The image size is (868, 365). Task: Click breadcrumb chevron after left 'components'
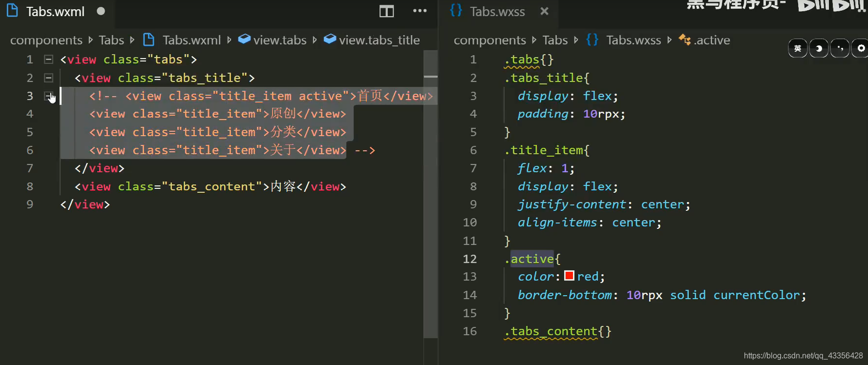(90, 40)
